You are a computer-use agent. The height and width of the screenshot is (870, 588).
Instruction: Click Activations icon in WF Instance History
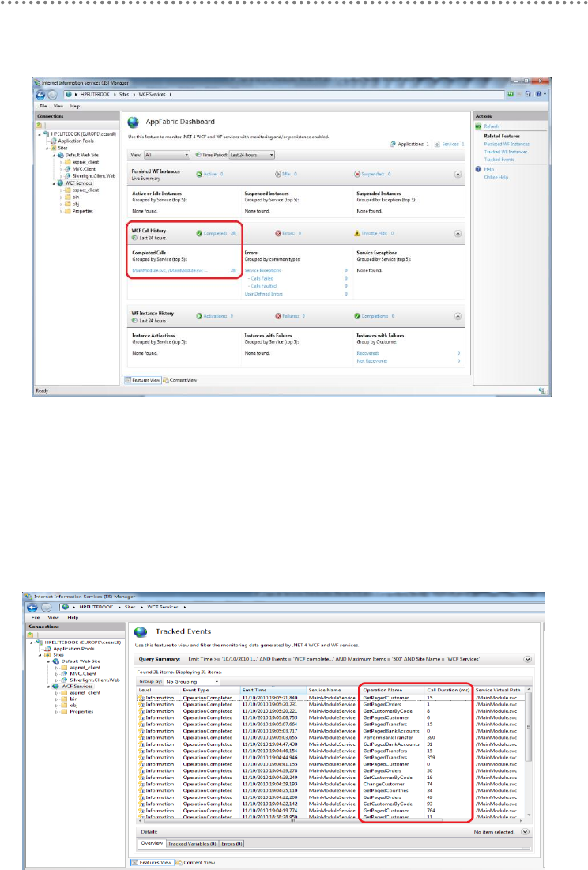click(x=199, y=316)
